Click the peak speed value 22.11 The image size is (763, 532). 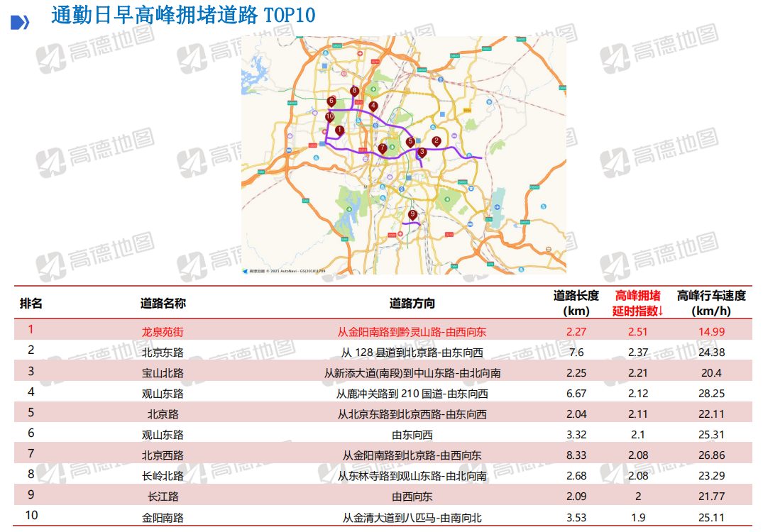click(711, 414)
